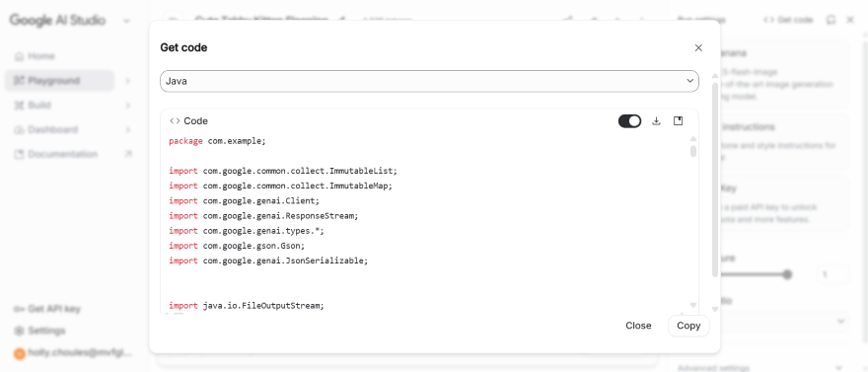Expand the Dashboard submenu chevron

pos(128,129)
